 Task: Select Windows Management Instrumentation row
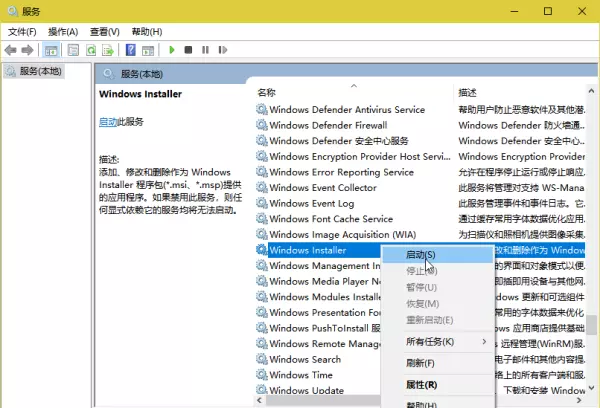tap(318, 266)
